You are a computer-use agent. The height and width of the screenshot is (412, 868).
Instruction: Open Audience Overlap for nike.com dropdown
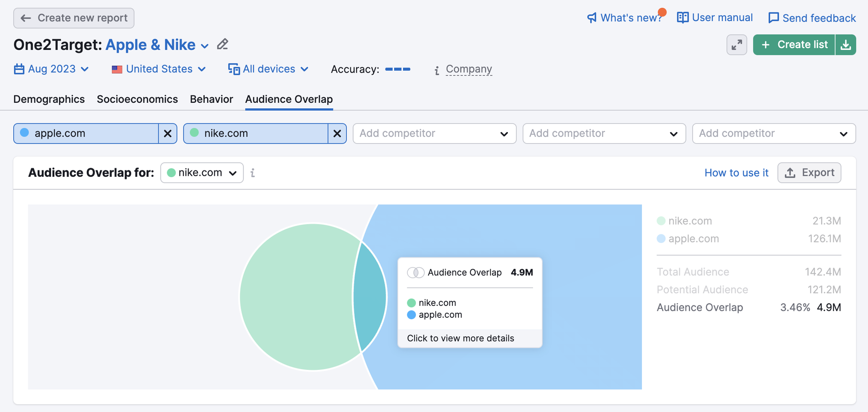tap(202, 173)
